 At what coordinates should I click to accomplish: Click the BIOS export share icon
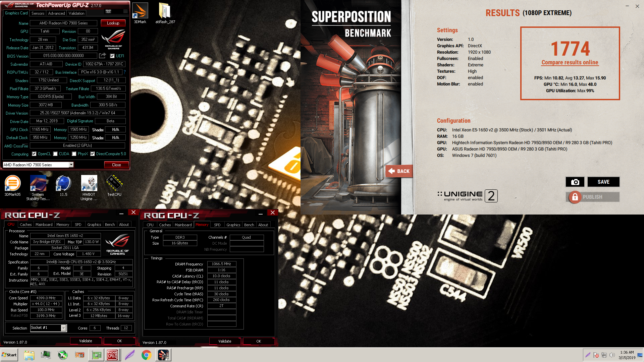(103, 56)
